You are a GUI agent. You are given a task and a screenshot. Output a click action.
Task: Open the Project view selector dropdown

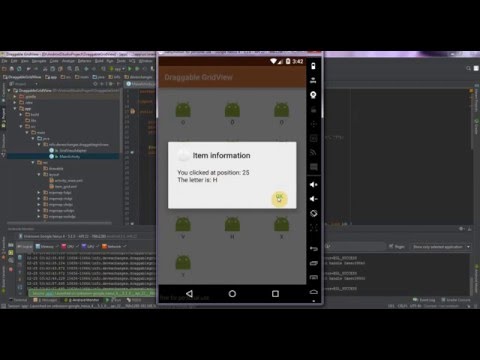[x=25, y=84]
